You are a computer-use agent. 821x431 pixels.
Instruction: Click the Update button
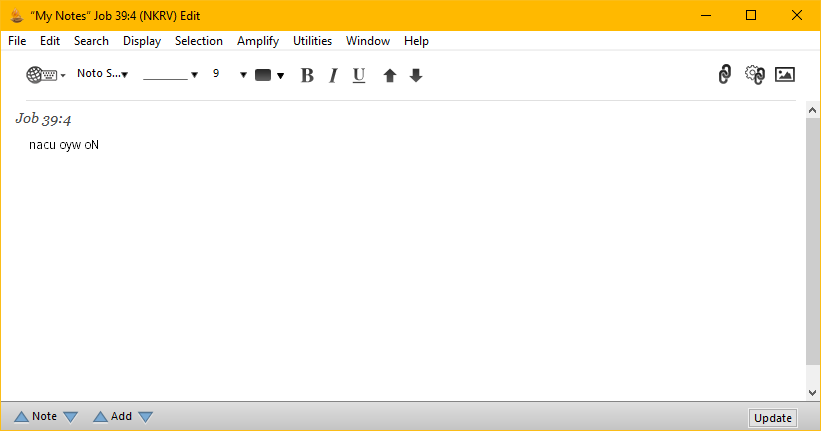point(772,418)
